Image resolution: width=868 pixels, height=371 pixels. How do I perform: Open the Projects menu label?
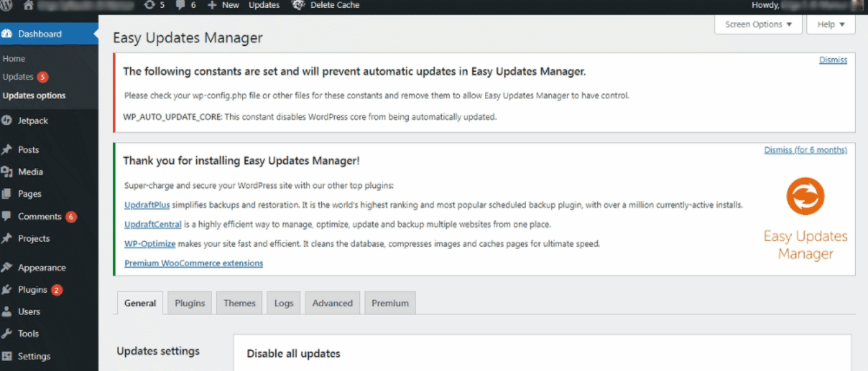pyautogui.click(x=33, y=238)
